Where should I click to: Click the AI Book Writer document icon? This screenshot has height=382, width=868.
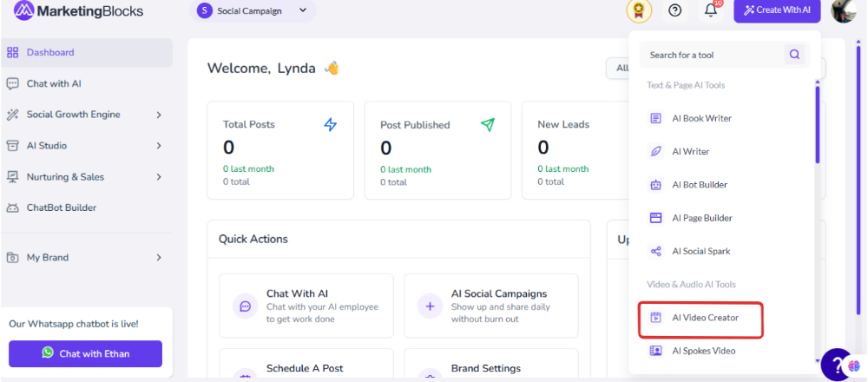pyautogui.click(x=656, y=118)
